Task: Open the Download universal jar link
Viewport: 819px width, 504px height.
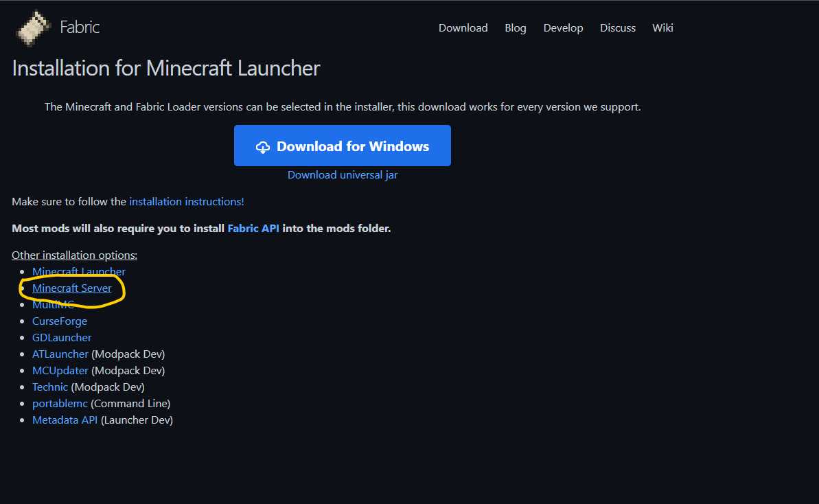Action: click(x=342, y=175)
